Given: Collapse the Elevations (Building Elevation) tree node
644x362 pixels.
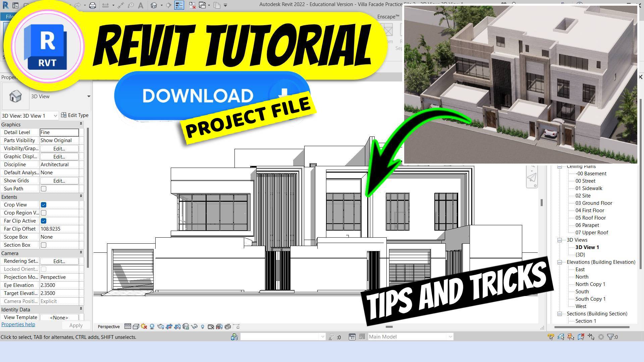Looking at the screenshot, I should [559, 262].
